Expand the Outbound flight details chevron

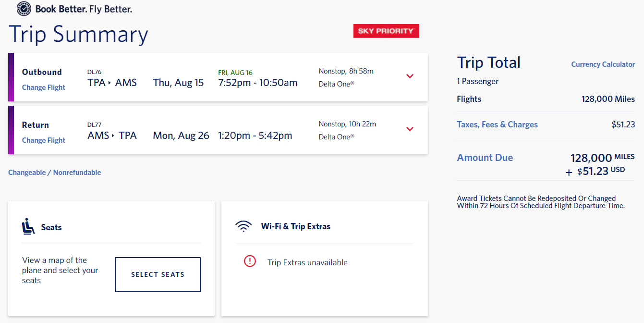pos(410,76)
